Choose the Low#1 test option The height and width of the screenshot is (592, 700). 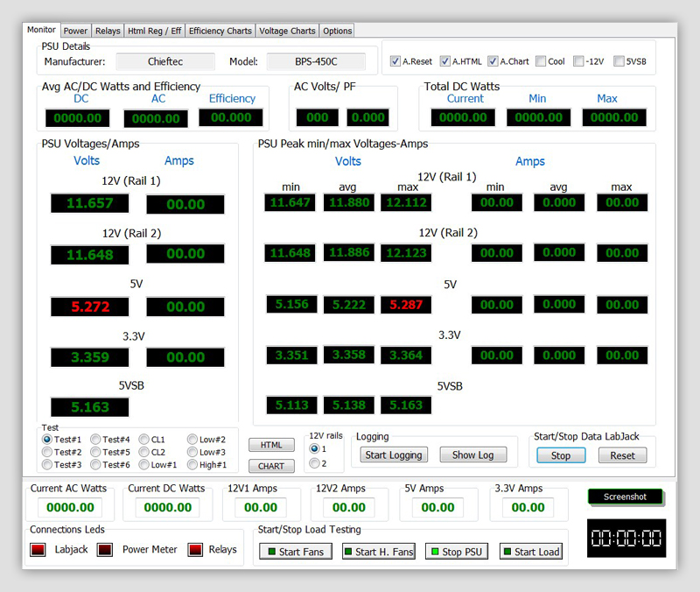click(143, 465)
